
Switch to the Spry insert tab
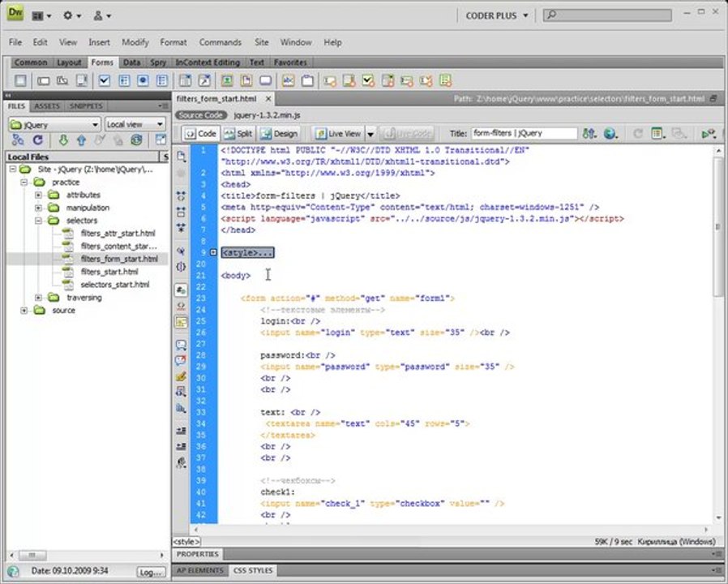(x=158, y=62)
